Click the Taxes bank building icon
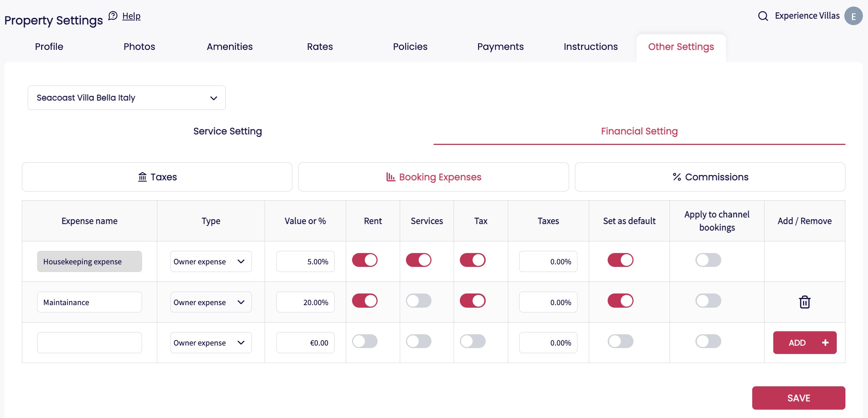The image size is (868, 418). click(142, 177)
